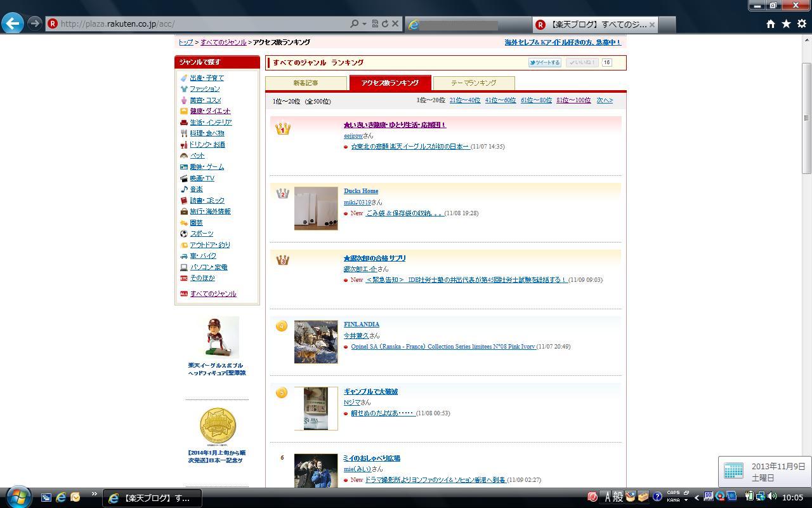Toggle the KANA lock indicator in language bar
Screen dimensions: 812x508
pyautogui.click(x=673, y=500)
